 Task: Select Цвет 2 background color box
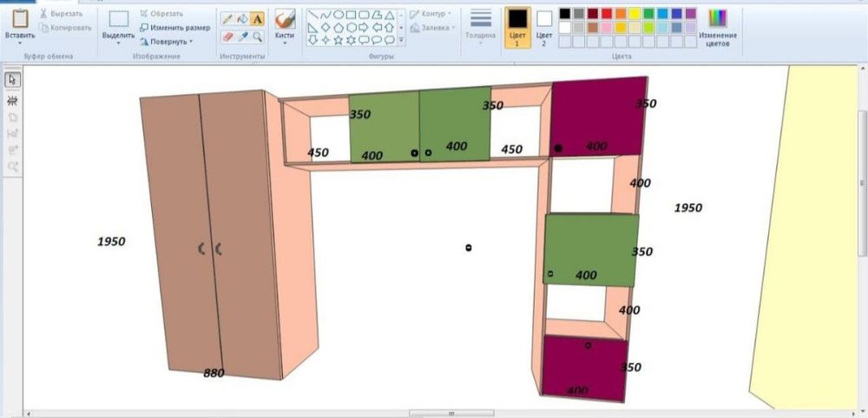(x=544, y=27)
